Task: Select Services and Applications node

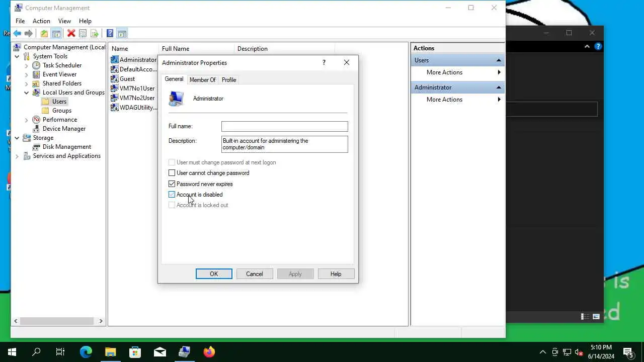Action: (67, 156)
